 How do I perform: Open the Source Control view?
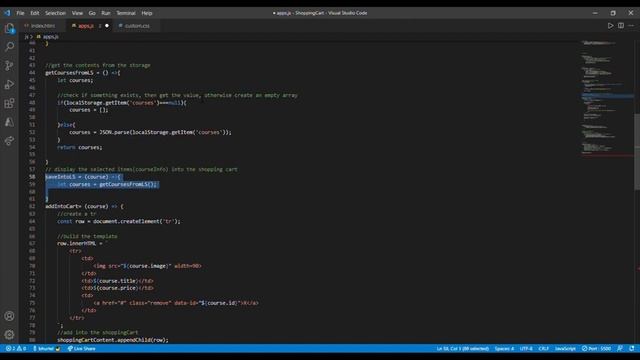(9, 65)
